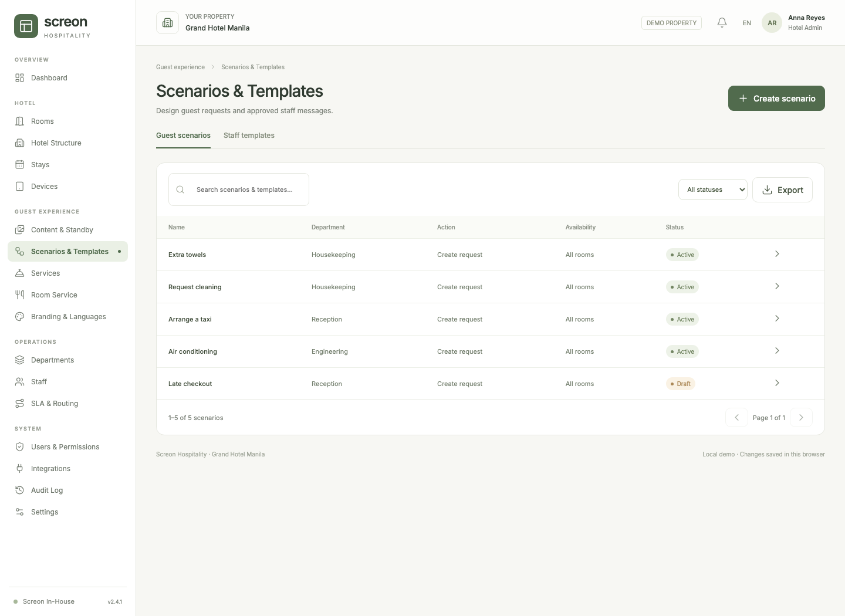Viewport: 845px width, 616px height.
Task: Open the Room Service sidebar item
Action: coord(67,295)
